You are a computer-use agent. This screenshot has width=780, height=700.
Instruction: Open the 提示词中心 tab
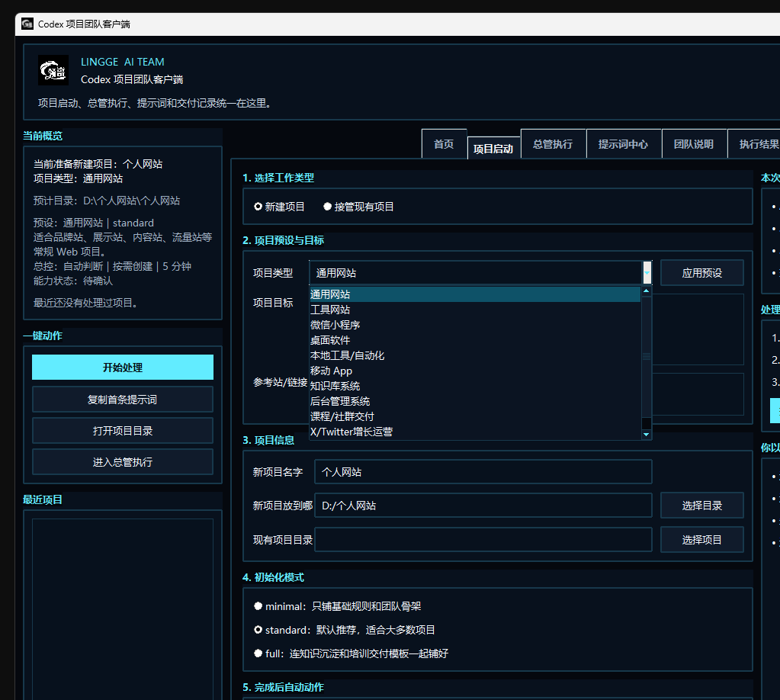pyautogui.click(x=623, y=144)
